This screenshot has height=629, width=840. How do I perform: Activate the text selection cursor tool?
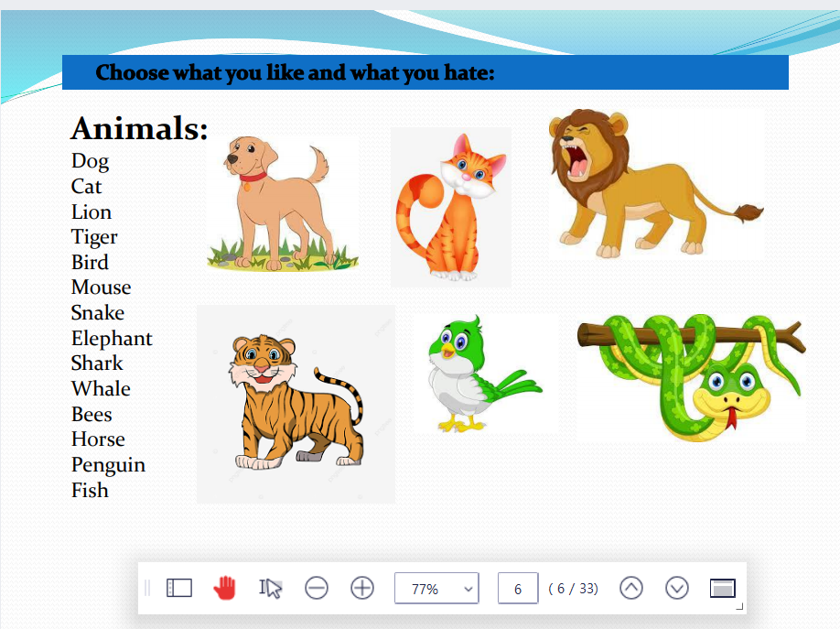tap(270, 588)
